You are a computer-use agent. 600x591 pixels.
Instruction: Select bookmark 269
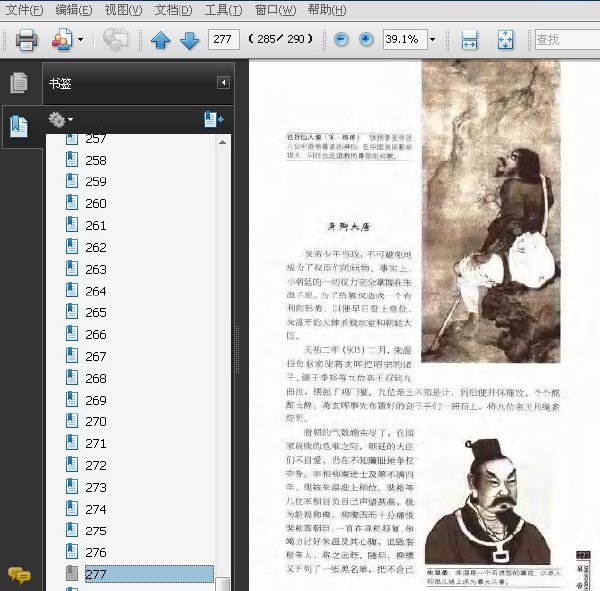[96, 400]
